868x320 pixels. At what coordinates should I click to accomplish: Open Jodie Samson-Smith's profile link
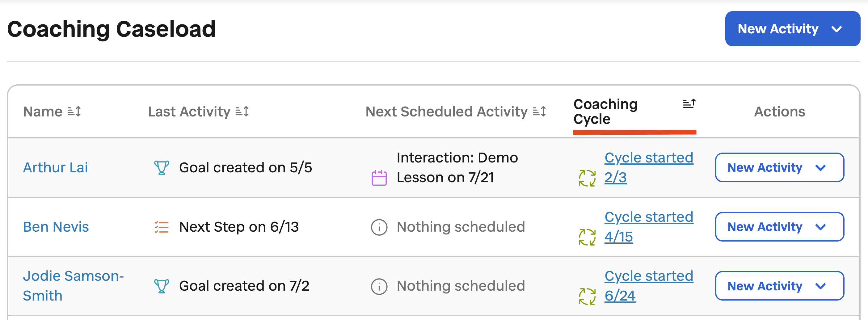pyautogui.click(x=73, y=286)
